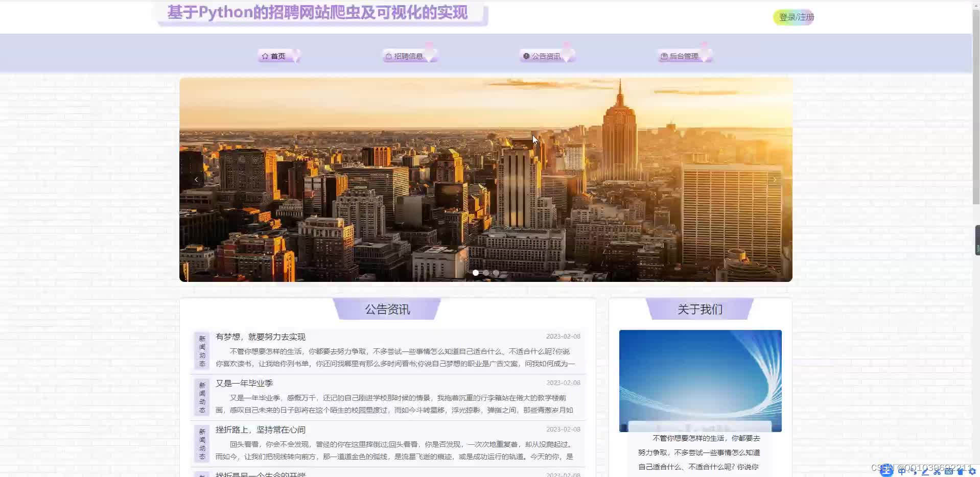Click the 登录/注册 button
Image resolution: width=980 pixels, height=477 pixels.
[793, 17]
